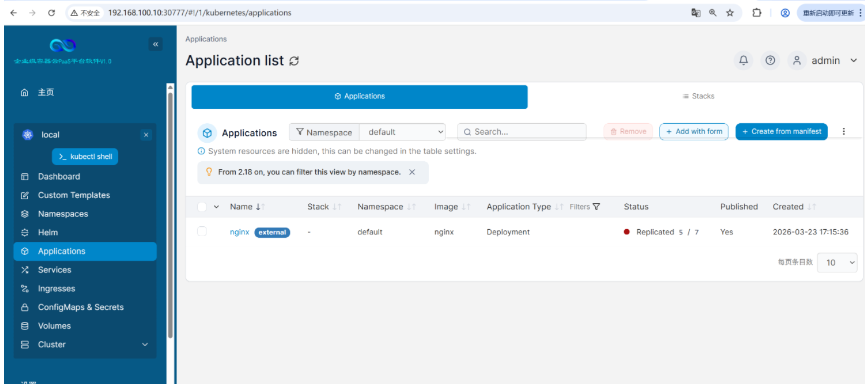Bookmark this page with the star icon
Viewport: 868px width, 388px height.
coord(730,13)
